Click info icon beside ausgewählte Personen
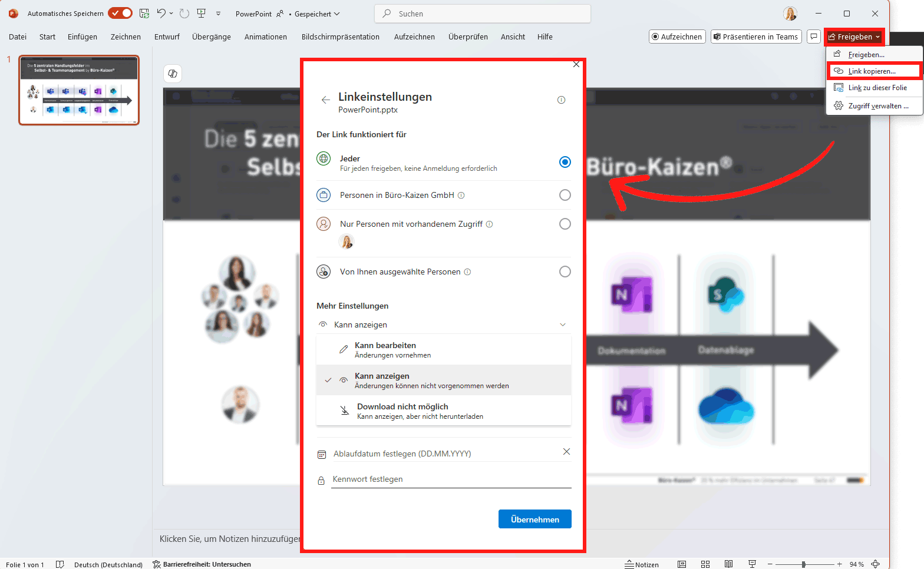The image size is (924, 569). click(x=467, y=272)
